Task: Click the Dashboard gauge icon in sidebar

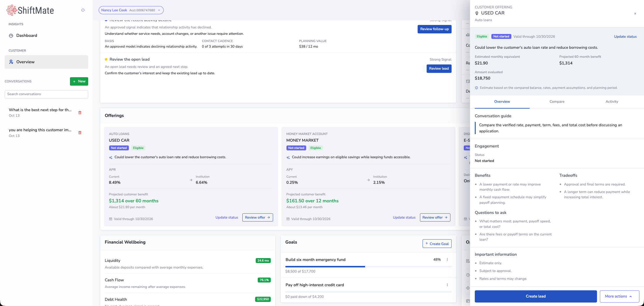Action: pyautogui.click(x=11, y=35)
